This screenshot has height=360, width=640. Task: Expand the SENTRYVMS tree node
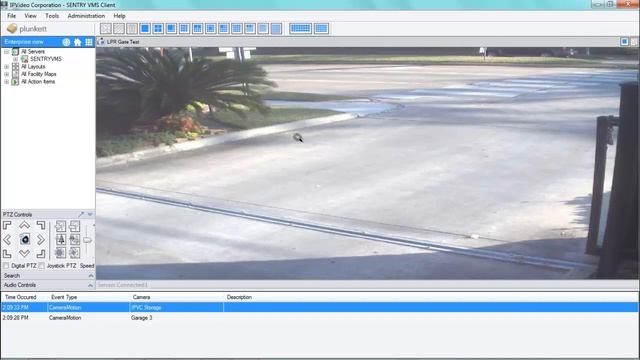(16, 59)
